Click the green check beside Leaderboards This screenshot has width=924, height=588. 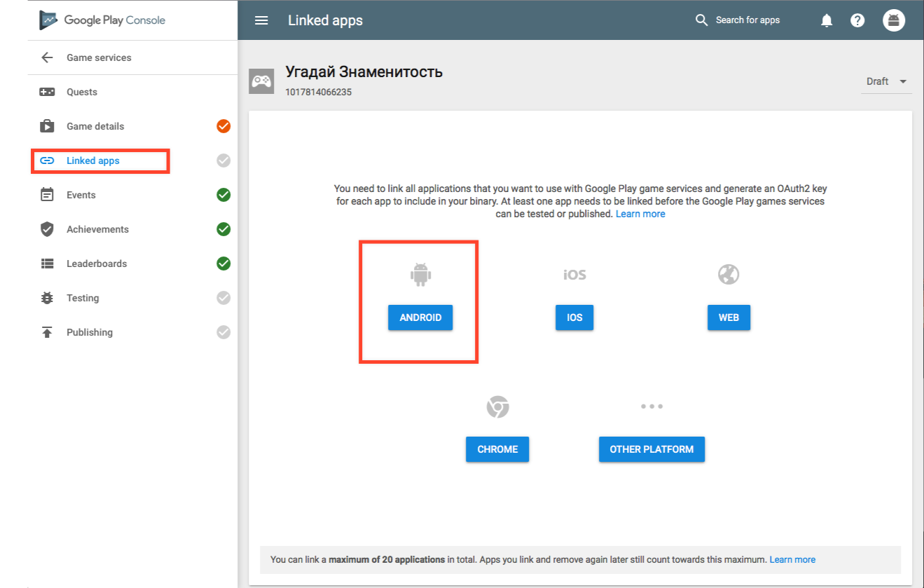point(223,264)
